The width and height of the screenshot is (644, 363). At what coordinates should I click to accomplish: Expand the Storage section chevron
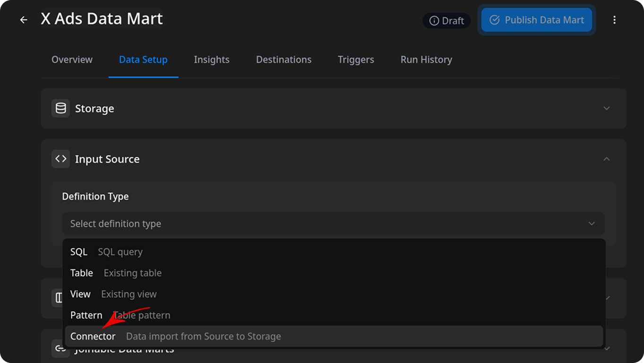[x=607, y=108]
